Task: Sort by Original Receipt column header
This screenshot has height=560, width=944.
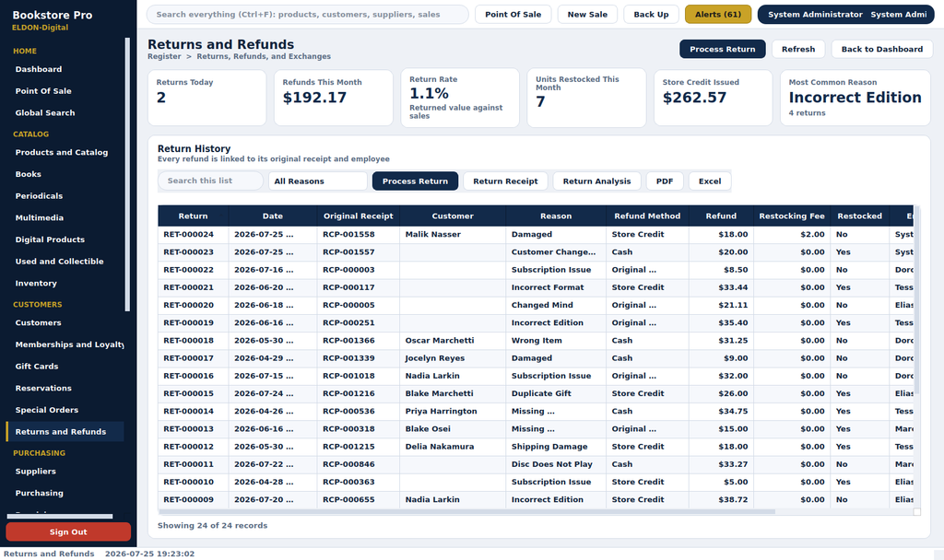Action: [359, 216]
